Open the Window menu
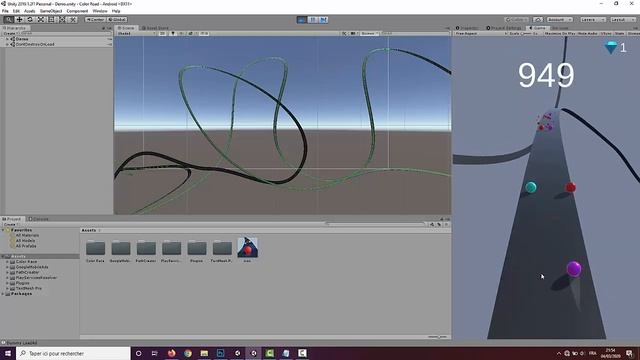 click(x=100, y=11)
